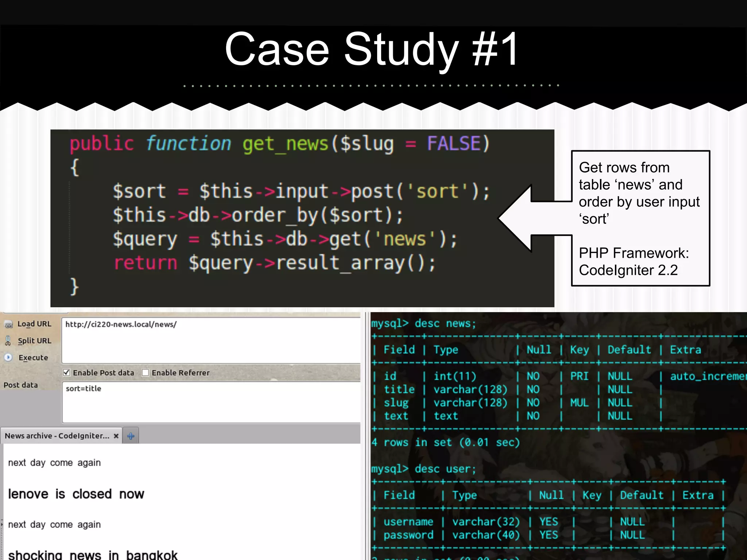Click the return $query->result_array() line
The width and height of the screenshot is (747, 560).
point(275,263)
